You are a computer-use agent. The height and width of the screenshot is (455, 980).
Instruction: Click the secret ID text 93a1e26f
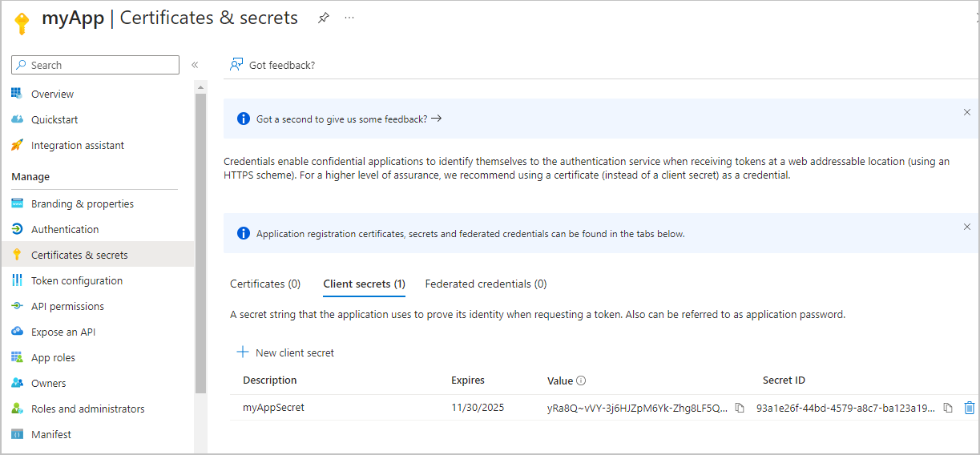coord(845,408)
